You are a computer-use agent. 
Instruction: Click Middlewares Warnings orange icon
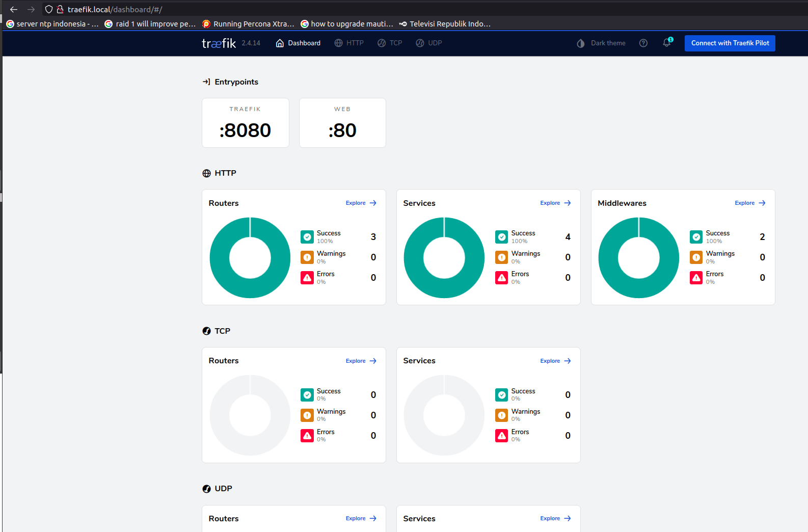click(x=696, y=257)
